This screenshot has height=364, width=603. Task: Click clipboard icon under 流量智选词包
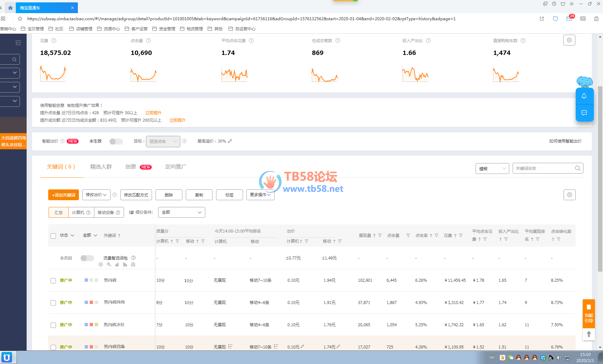click(133, 265)
